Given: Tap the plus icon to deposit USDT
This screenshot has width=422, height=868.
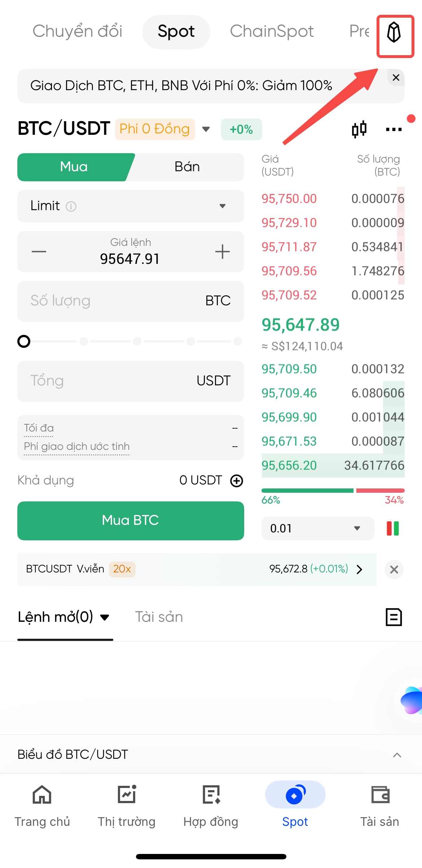Looking at the screenshot, I should click(x=237, y=480).
